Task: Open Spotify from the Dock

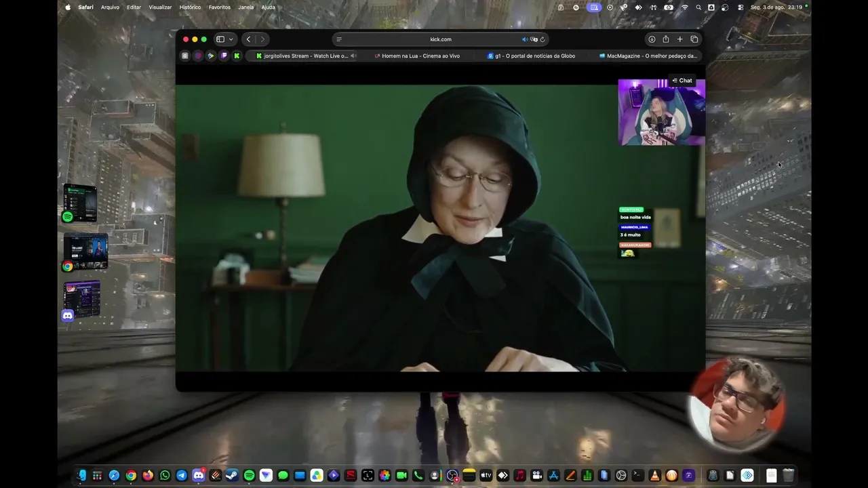Action: pyautogui.click(x=249, y=475)
